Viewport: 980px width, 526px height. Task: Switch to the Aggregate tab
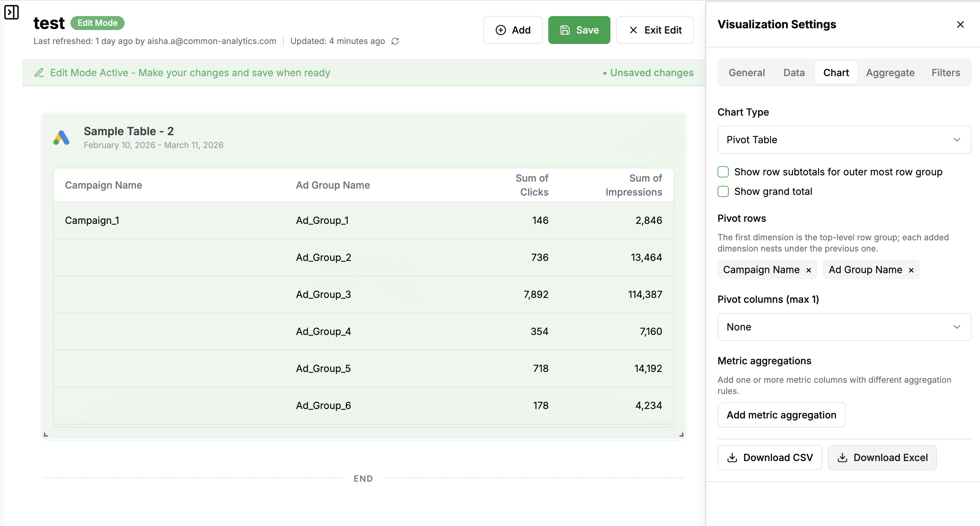(890, 72)
